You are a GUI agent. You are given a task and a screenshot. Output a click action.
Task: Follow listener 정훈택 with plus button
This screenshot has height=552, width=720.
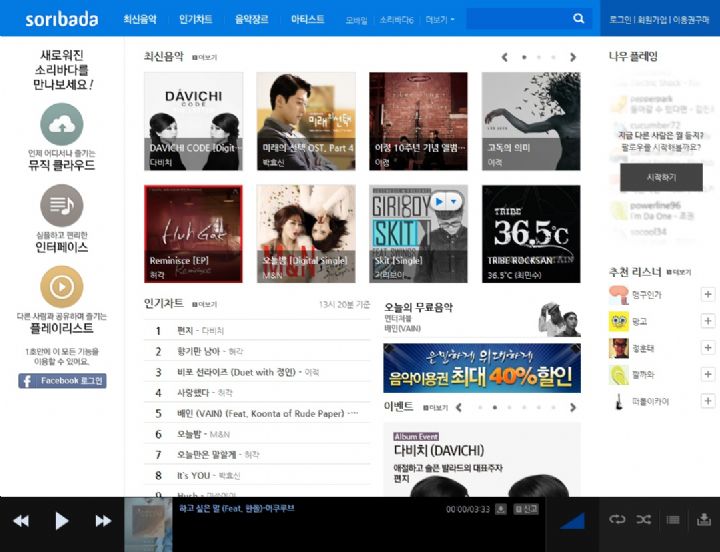click(708, 348)
